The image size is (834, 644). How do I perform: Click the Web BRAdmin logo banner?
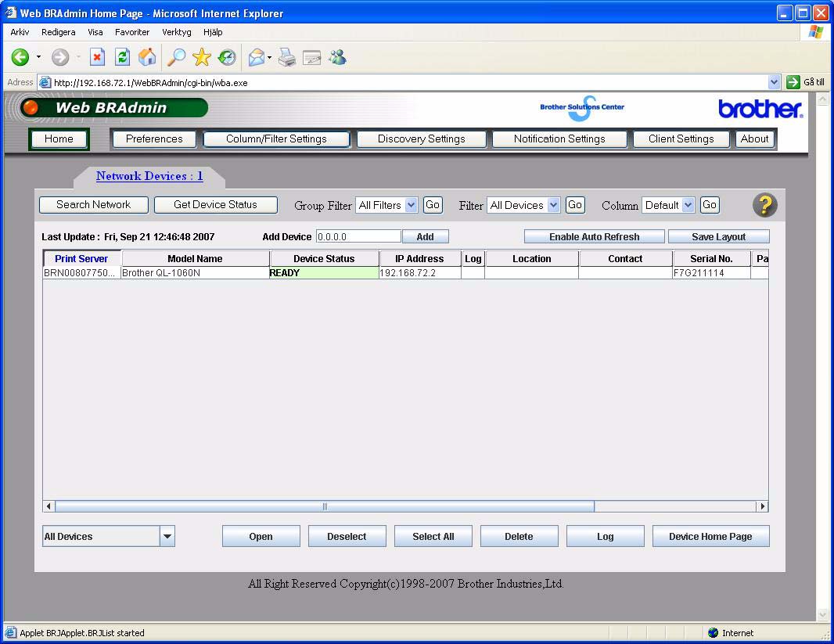[x=113, y=107]
